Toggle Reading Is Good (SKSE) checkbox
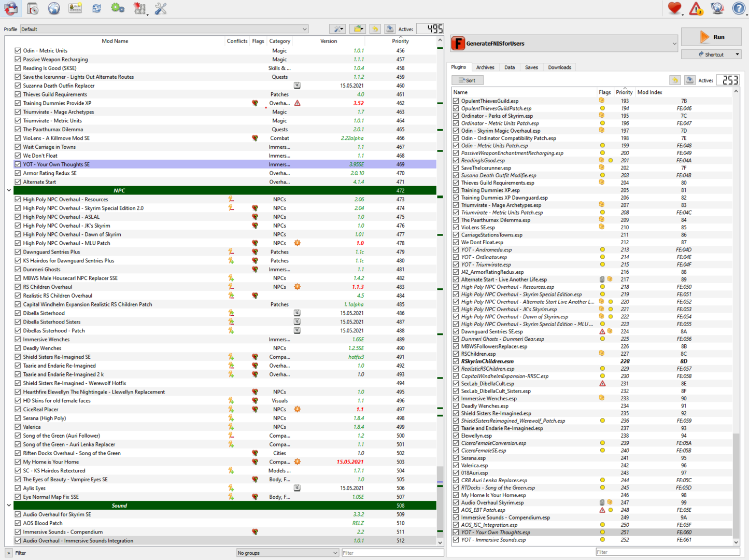 [x=18, y=68]
